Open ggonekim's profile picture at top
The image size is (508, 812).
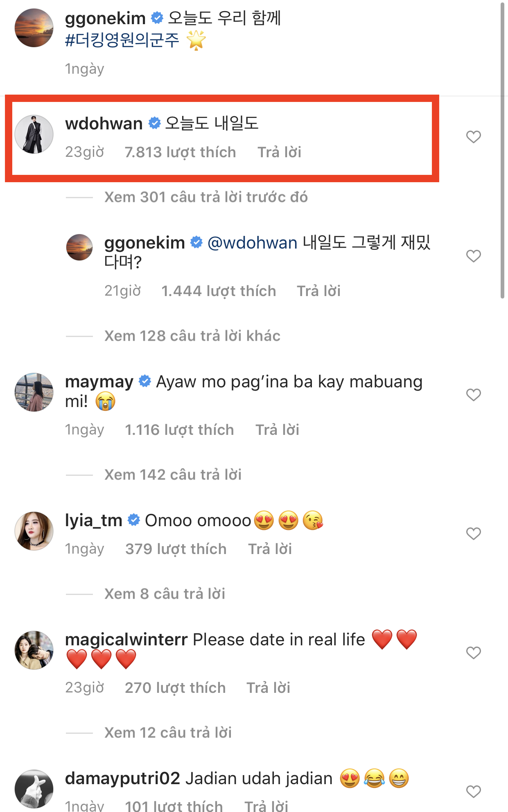[34, 28]
